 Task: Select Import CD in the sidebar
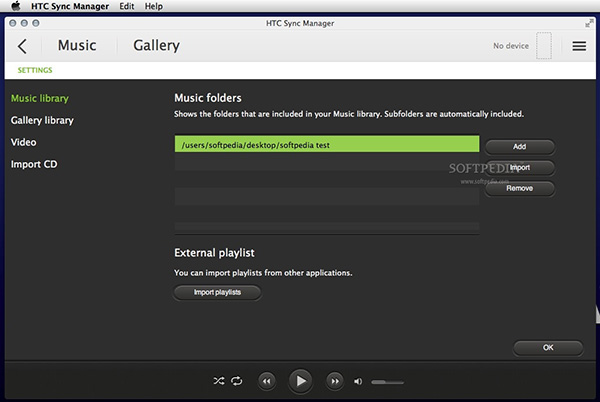[x=34, y=164]
